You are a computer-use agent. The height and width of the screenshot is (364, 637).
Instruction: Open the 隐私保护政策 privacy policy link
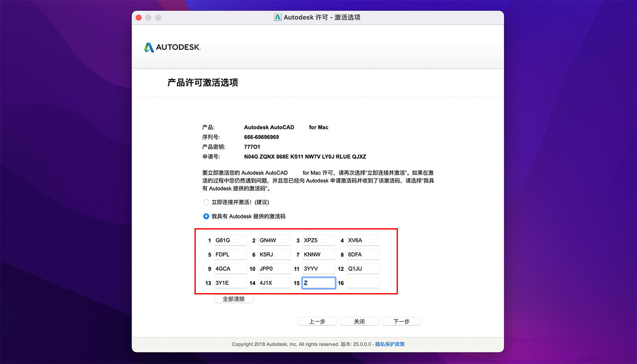point(390,344)
